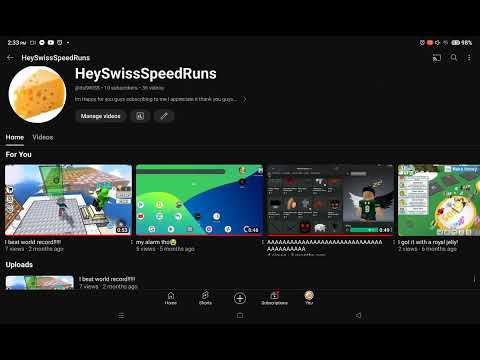
Task: Go back using the top-left arrow
Action: [x=10, y=58]
